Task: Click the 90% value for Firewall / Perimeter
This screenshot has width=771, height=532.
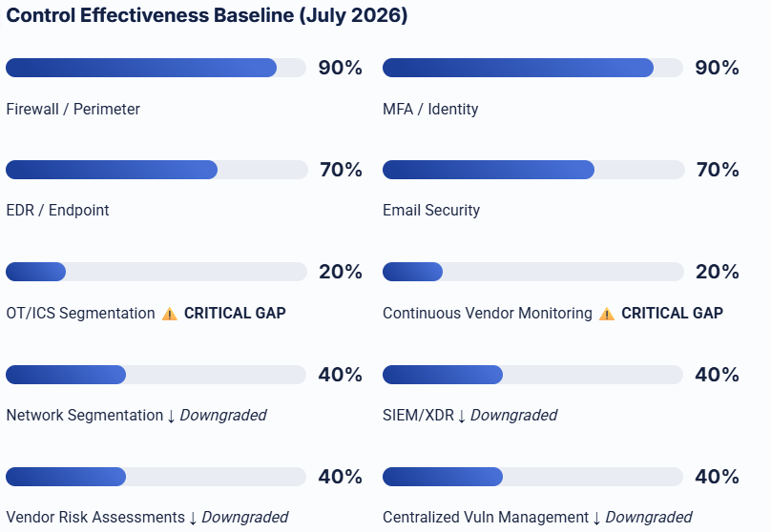Action: (x=341, y=68)
